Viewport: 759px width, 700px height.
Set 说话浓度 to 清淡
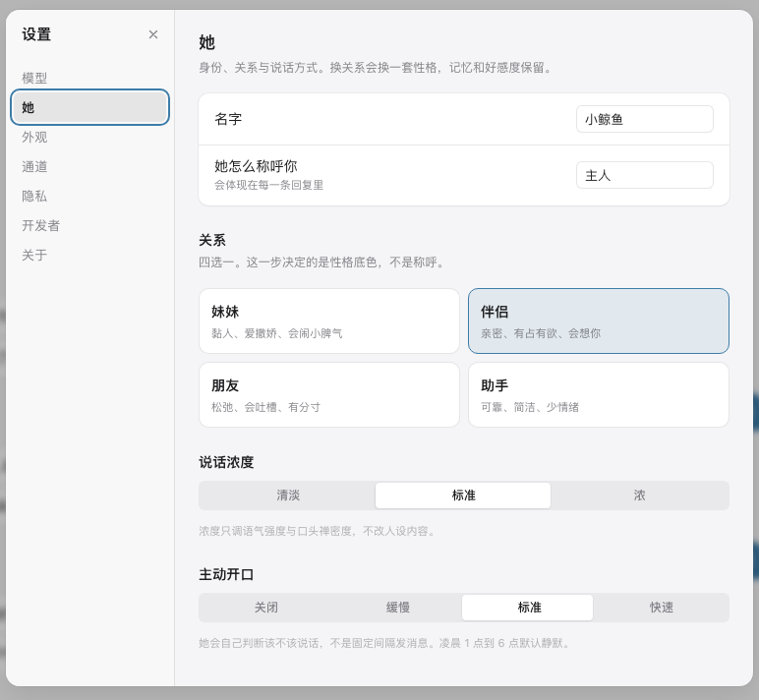click(x=288, y=496)
